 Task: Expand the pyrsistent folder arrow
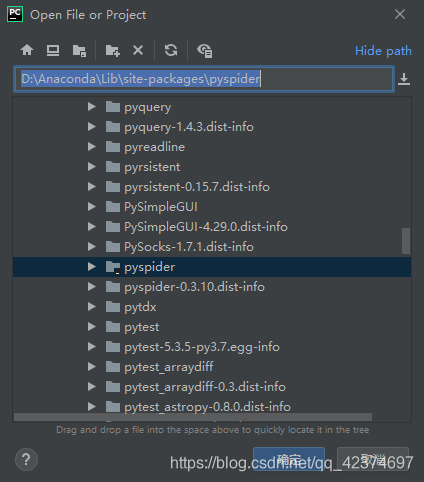click(92, 167)
